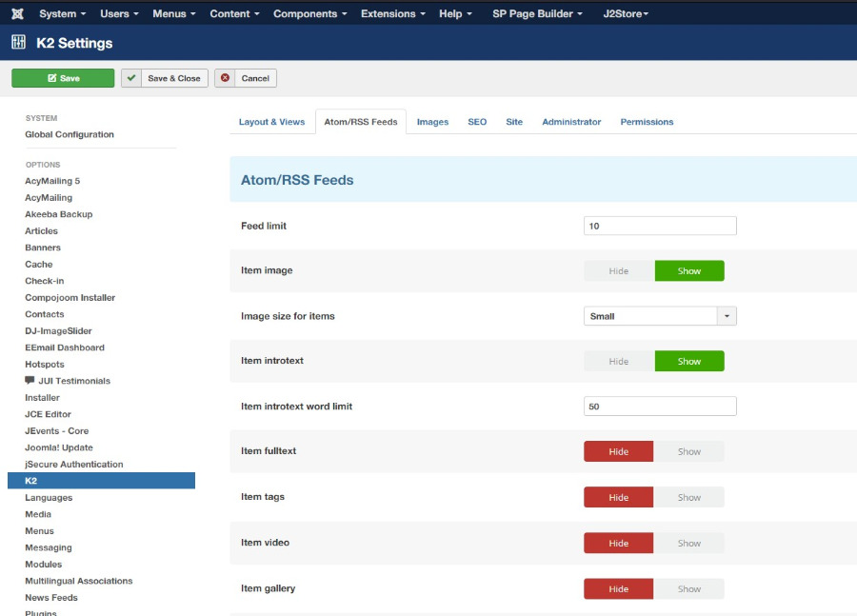Open Cache options
The width and height of the screenshot is (857, 616).
click(39, 264)
